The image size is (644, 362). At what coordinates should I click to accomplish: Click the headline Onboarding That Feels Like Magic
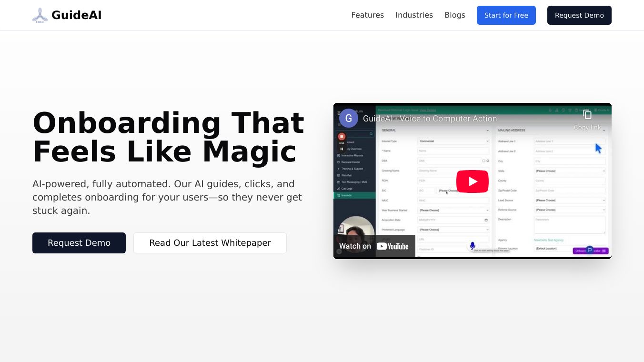(x=168, y=137)
